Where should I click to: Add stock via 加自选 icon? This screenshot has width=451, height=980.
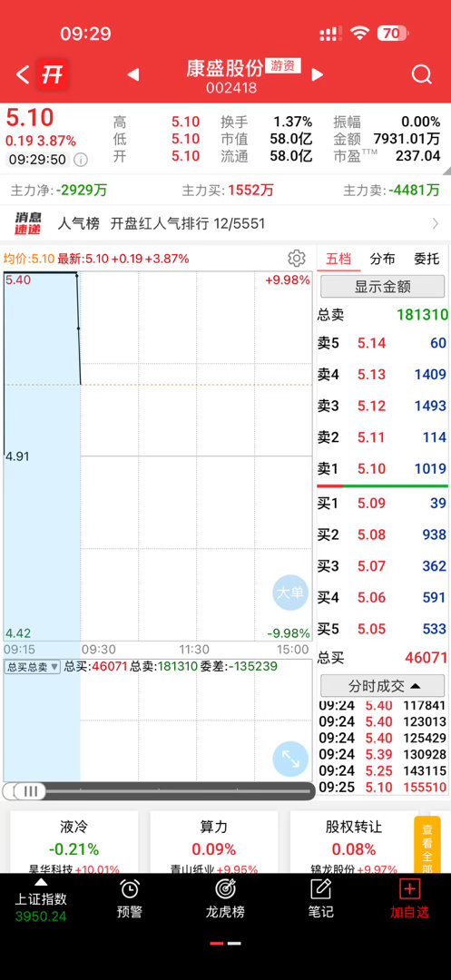tap(410, 888)
